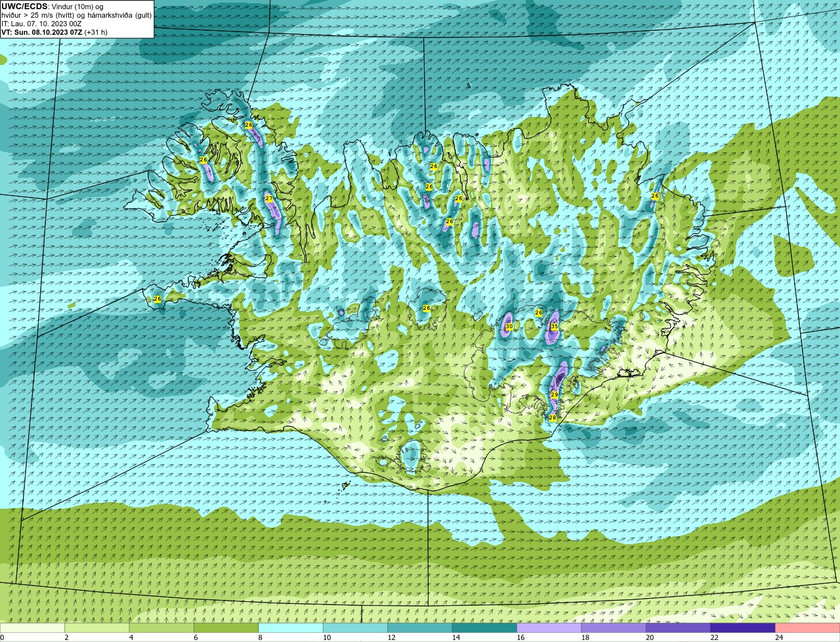
Task: Click the yellow gust label reading 30
Action: 509,326
